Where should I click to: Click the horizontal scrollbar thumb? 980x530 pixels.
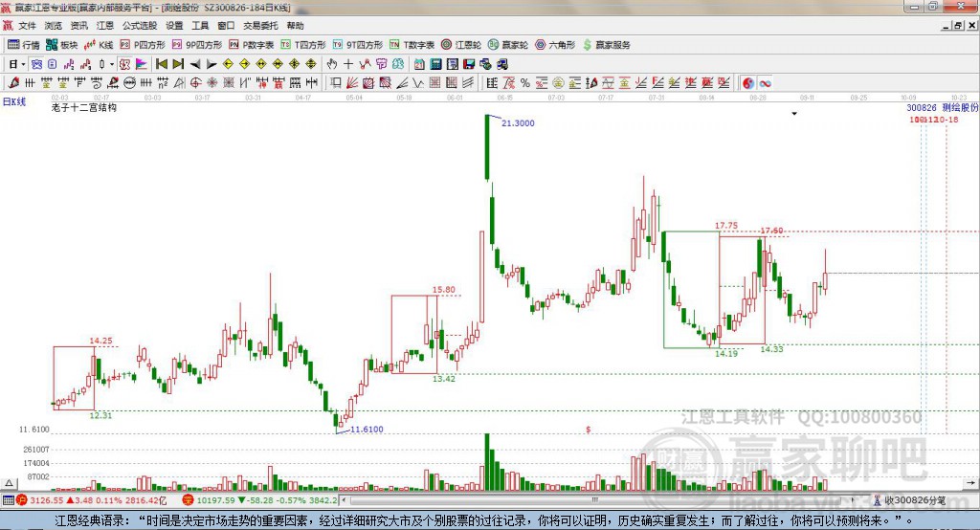[595, 500]
